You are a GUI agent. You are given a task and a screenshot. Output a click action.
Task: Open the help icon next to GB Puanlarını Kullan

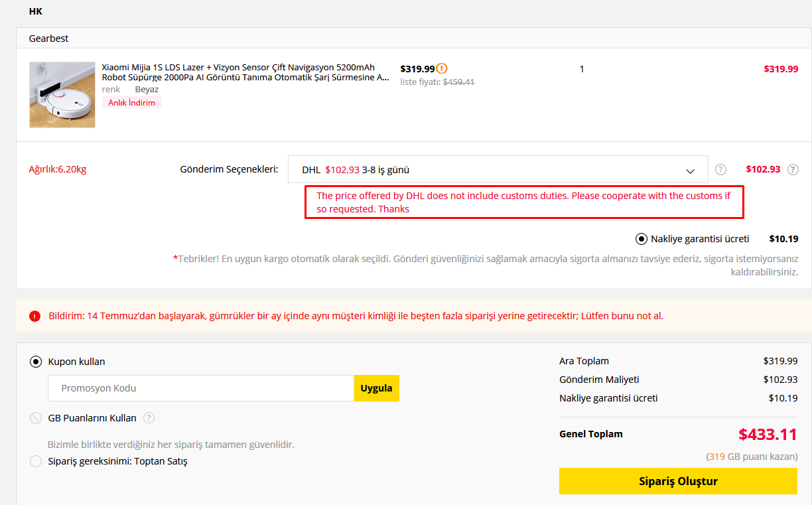point(149,418)
